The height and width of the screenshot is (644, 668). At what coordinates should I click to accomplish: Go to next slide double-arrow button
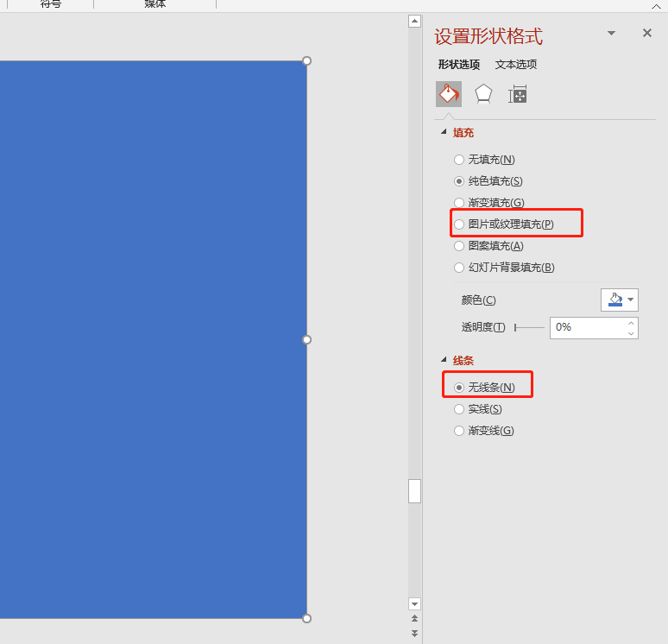414,634
